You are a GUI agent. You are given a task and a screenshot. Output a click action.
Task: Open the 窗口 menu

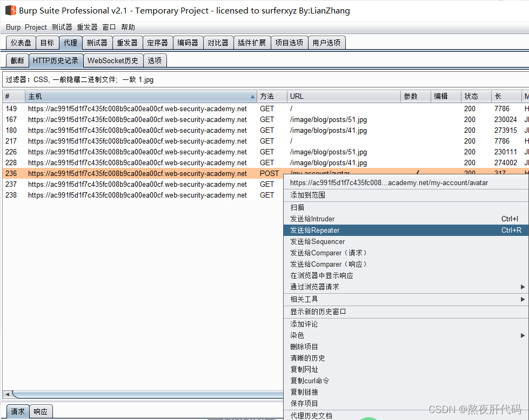pyautogui.click(x=109, y=28)
